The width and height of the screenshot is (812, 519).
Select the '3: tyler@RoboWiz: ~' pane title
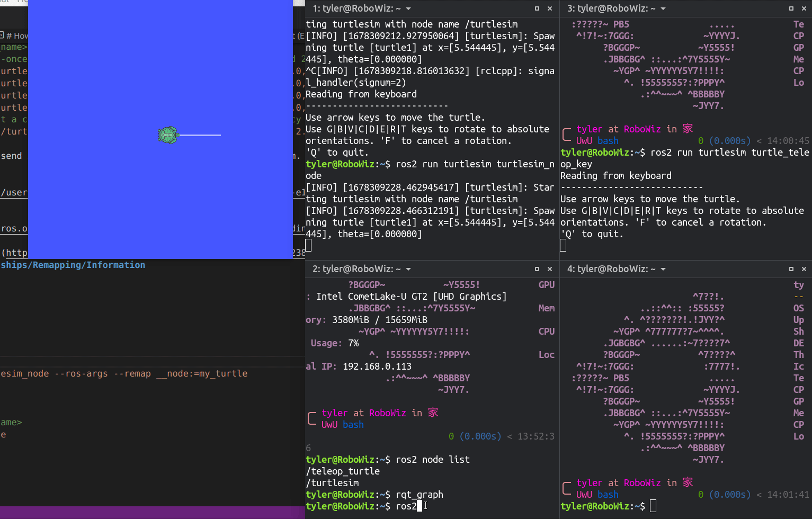click(x=611, y=8)
